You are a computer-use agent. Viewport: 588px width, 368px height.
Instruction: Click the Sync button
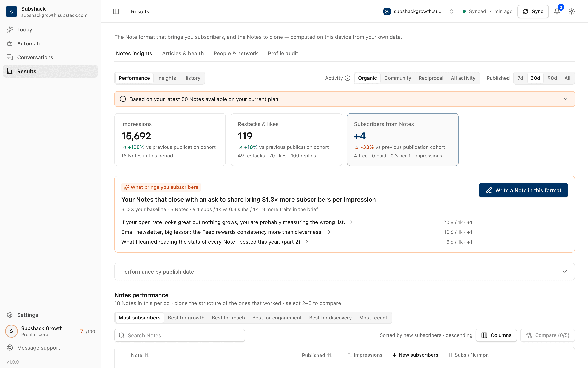click(x=533, y=11)
